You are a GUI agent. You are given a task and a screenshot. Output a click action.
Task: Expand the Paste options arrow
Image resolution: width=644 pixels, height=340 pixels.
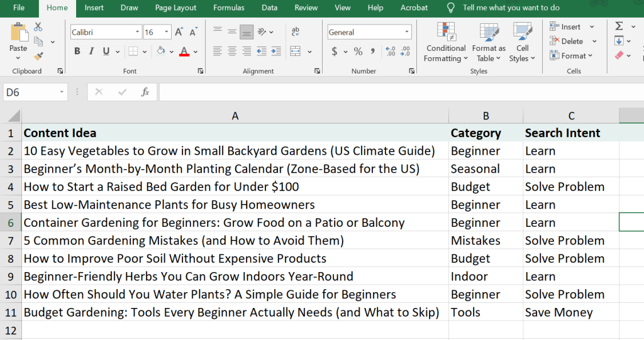[18, 58]
